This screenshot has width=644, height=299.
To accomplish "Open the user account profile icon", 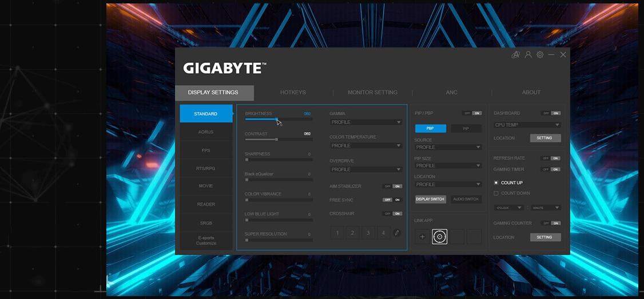I will click(x=528, y=55).
